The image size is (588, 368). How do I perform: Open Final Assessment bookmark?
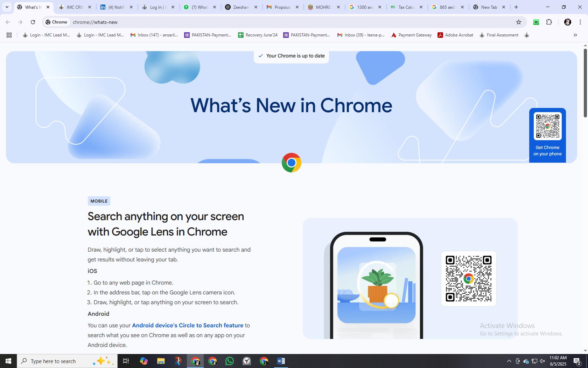click(x=499, y=35)
